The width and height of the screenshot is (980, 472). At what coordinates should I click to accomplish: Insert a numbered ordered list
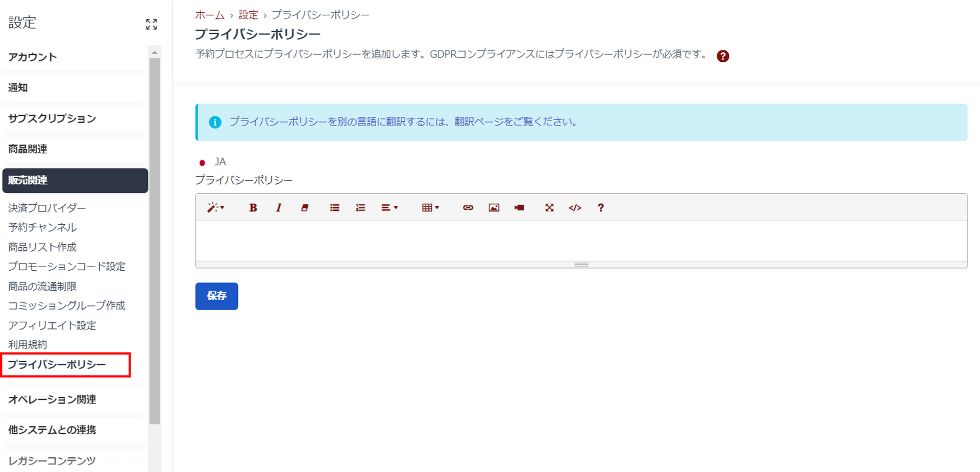coord(360,208)
